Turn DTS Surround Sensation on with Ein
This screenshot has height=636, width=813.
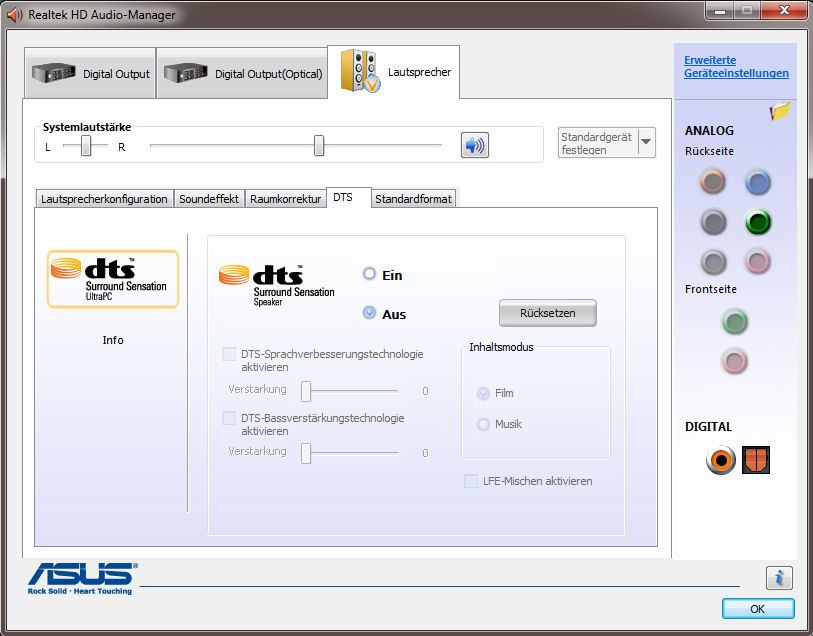pos(369,274)
